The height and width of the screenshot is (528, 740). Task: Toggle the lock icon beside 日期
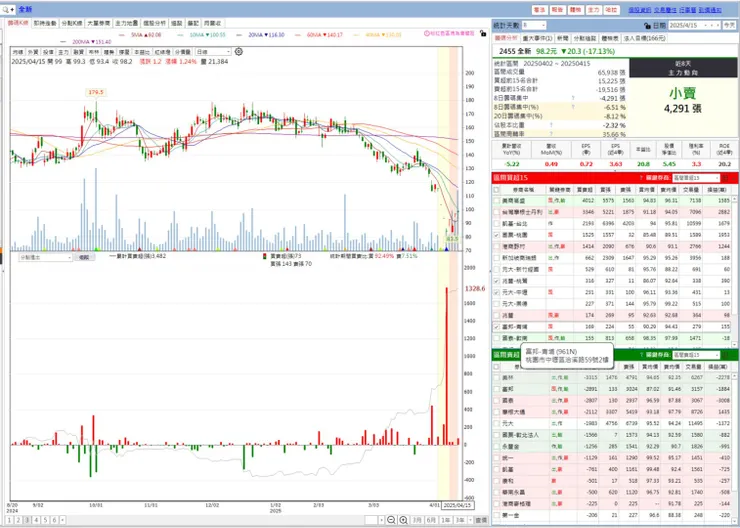(x=648, y=25)
